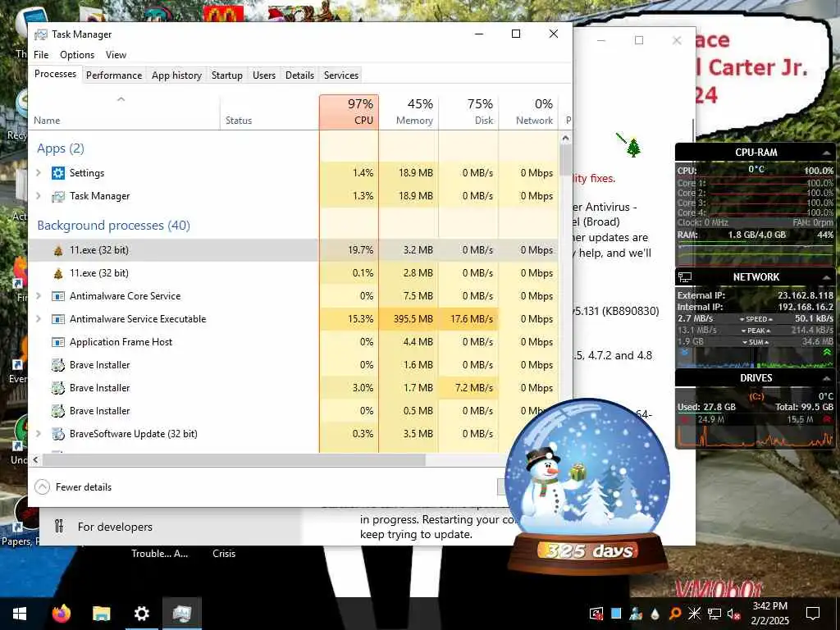Sort processes by Memory column
Screen dimensions: 840x630
[x=409, y=112]
